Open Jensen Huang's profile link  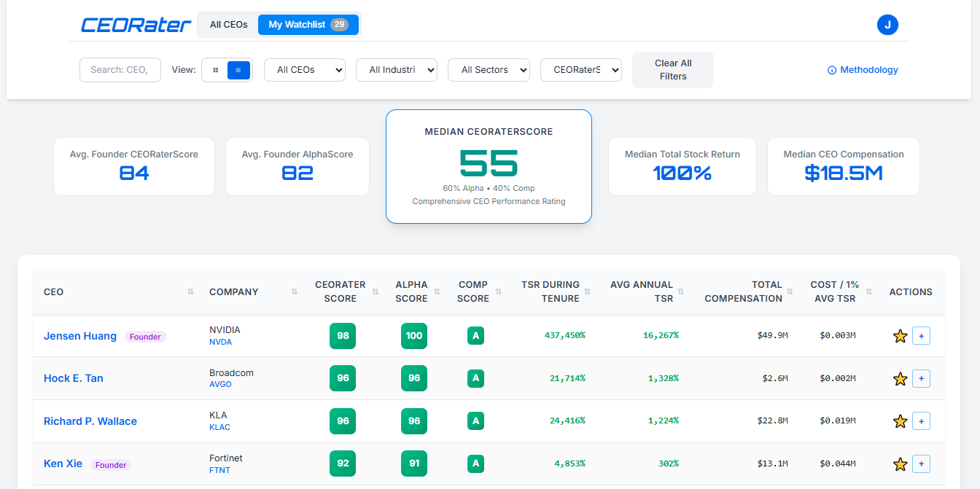click(80, 336)
